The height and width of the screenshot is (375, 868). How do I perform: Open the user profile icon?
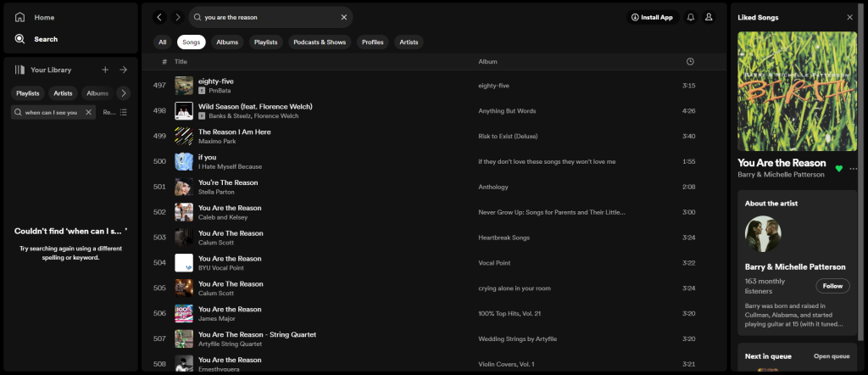tap(709, 17)
